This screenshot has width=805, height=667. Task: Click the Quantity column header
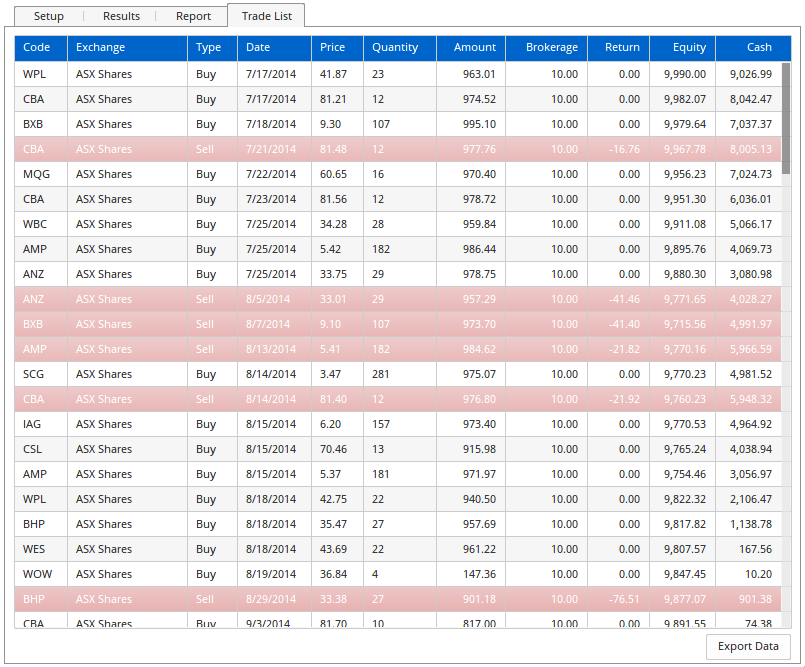click(400, 48)
